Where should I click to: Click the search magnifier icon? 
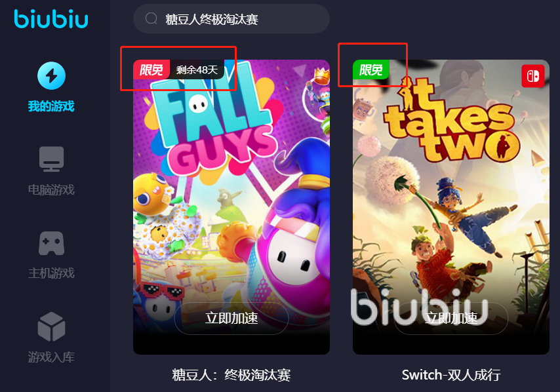(151, 18)
